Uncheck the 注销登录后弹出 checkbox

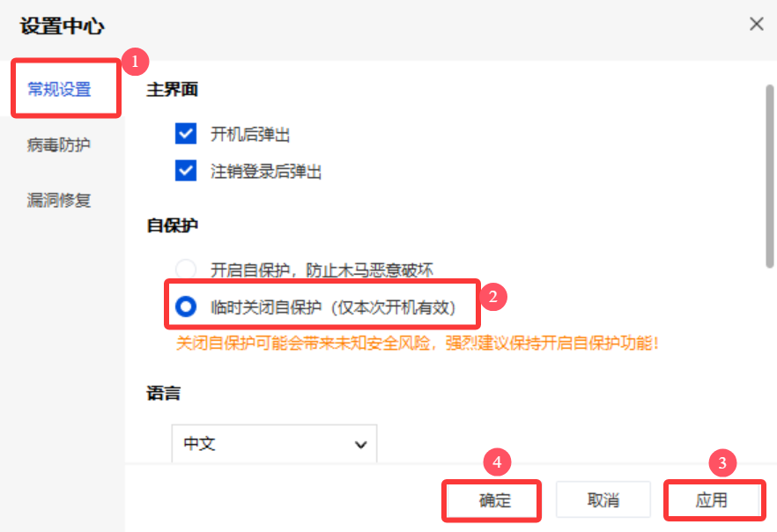click(x=186, y=171)
